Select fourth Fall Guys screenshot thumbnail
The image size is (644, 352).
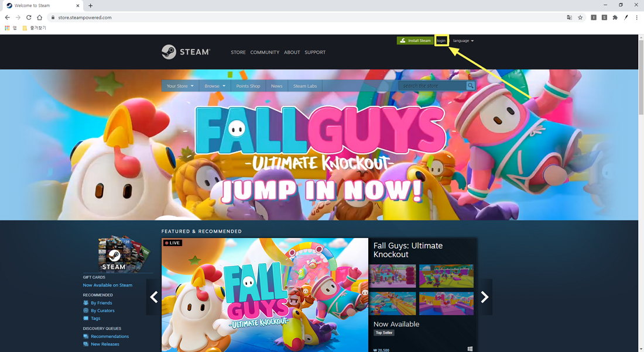(x=446, y=303)
